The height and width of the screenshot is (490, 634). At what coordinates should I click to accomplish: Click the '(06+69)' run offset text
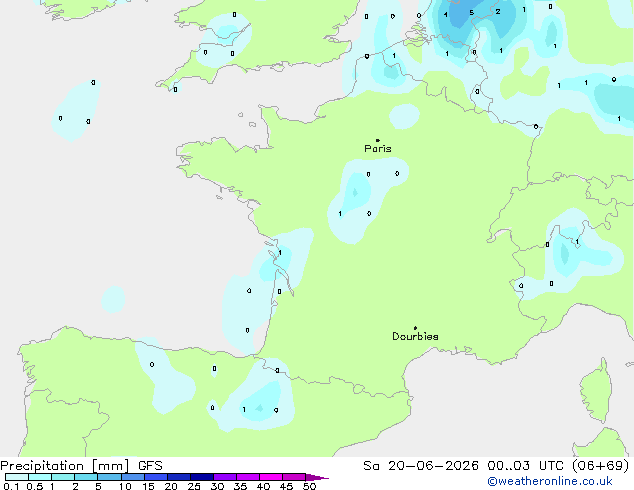(x=601, y=466)
